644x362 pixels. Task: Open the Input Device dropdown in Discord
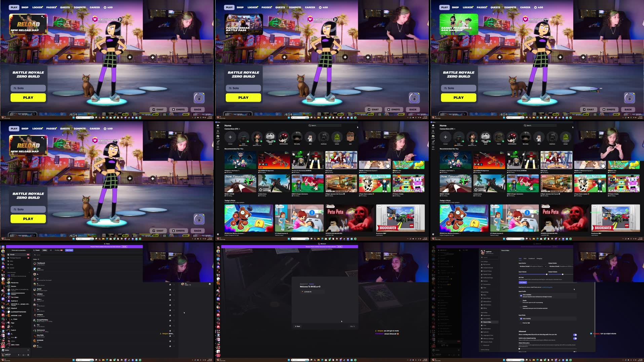point(533,266)
